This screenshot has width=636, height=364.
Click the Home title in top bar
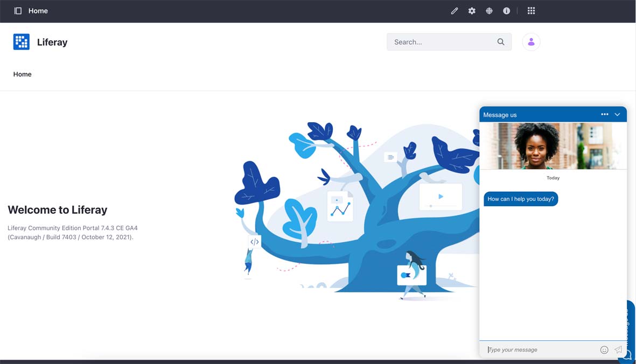(x=38, y=11)
